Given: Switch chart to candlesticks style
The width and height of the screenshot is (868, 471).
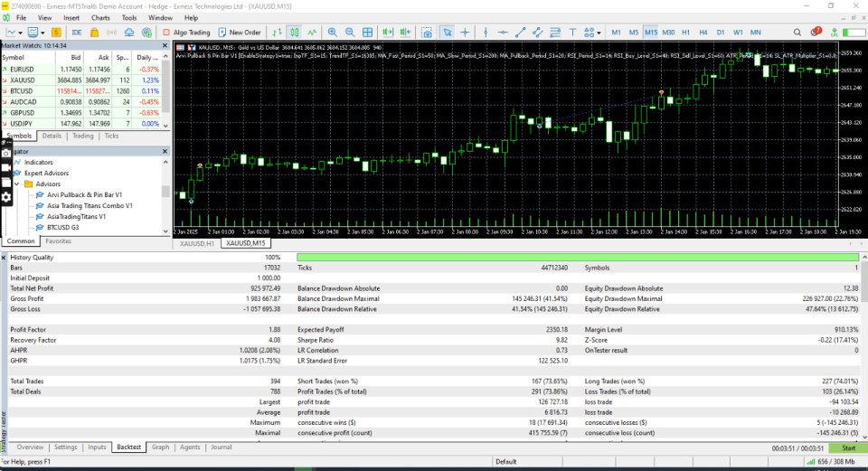Looking at the screenshot, I should [x=295, y=33].
